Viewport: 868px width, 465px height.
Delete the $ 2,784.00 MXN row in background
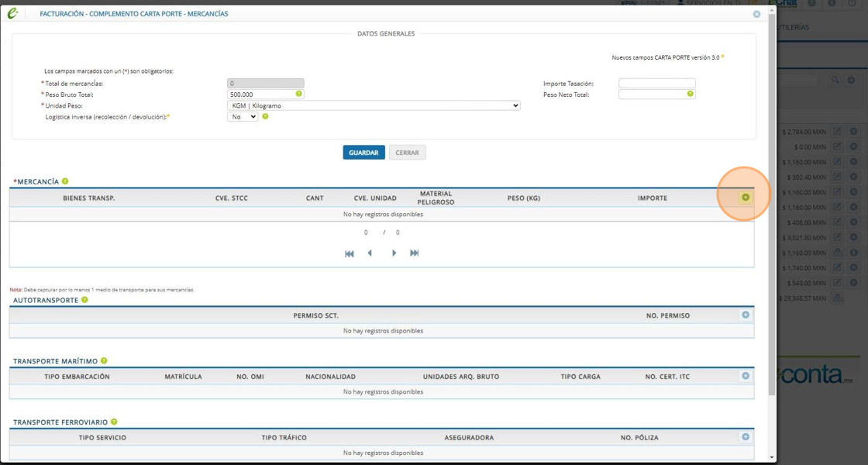pos(853,132)
